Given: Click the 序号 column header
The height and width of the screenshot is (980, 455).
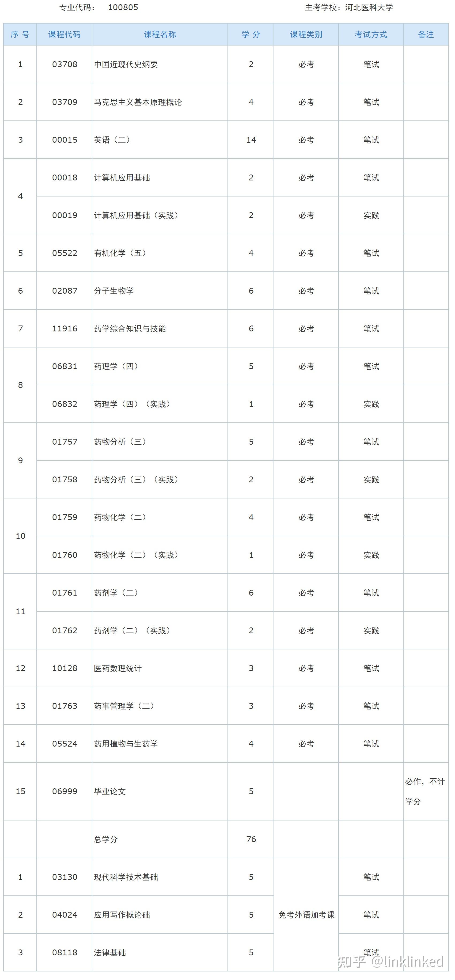Looking at the screenshot, I should tap(20, 35).
